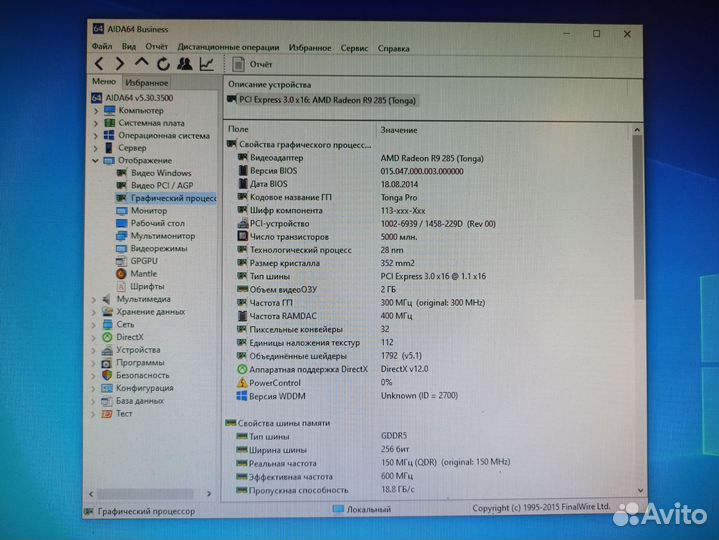This screenshot has width=719, height=540.
Task: Open the Сервис menu
Action: pyautogui.click(x=354, y=48)
